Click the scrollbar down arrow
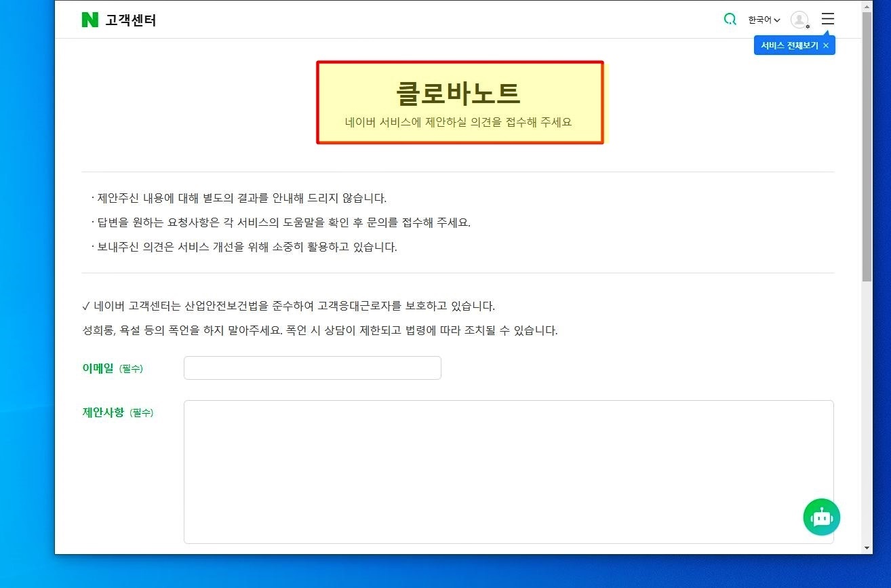This screenshot has width=891, height=588. tap(867, 547)
